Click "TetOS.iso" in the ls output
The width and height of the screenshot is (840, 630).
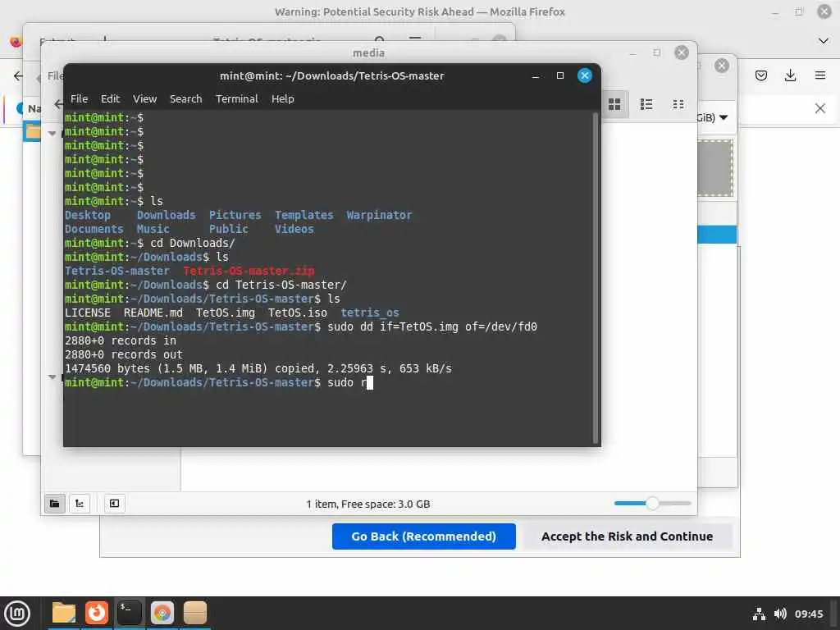click(297, 313)
